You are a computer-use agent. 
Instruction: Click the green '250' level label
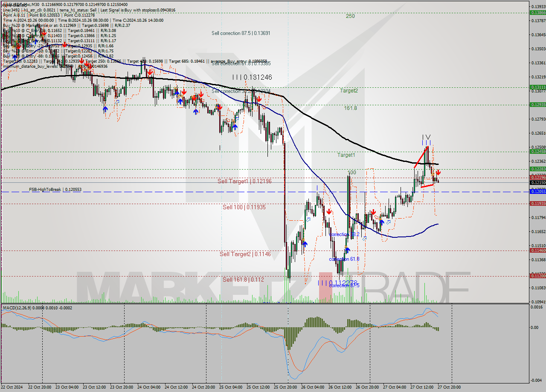click(350, 16)
